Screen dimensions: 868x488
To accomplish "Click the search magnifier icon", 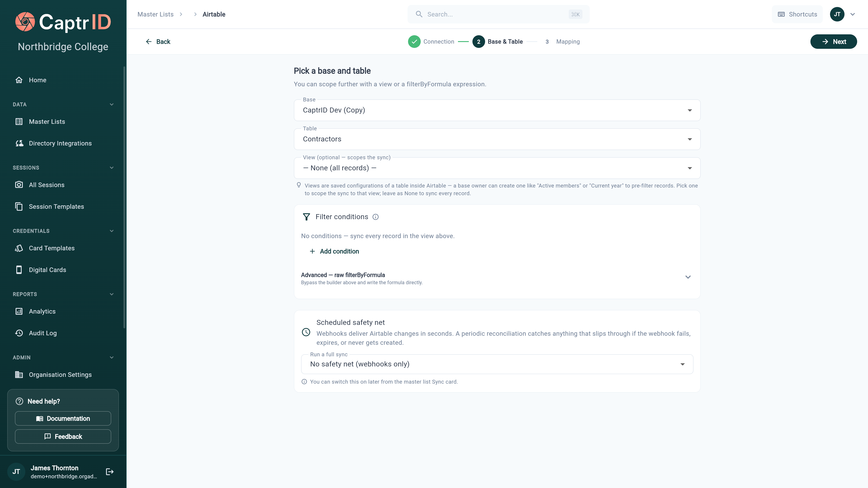I will click(x=419, y=14).
